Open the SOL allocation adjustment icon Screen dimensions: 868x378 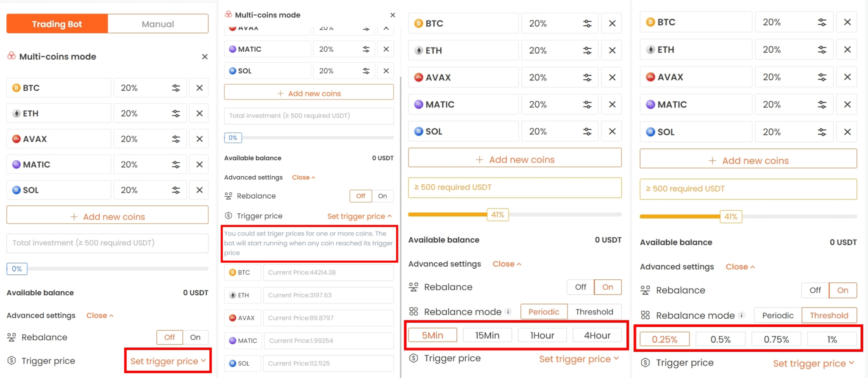[176, 190]
